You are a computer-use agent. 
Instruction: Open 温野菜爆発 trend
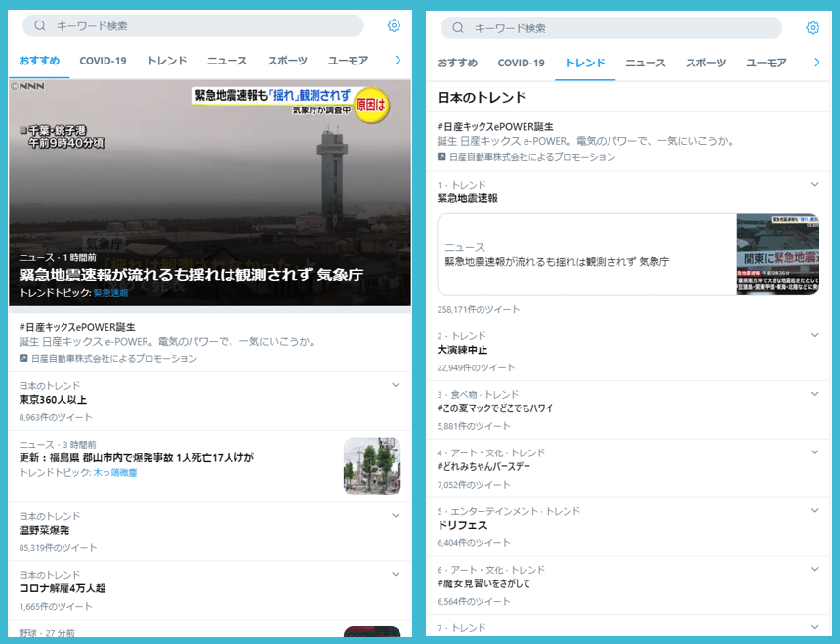(x=45, y=530)
